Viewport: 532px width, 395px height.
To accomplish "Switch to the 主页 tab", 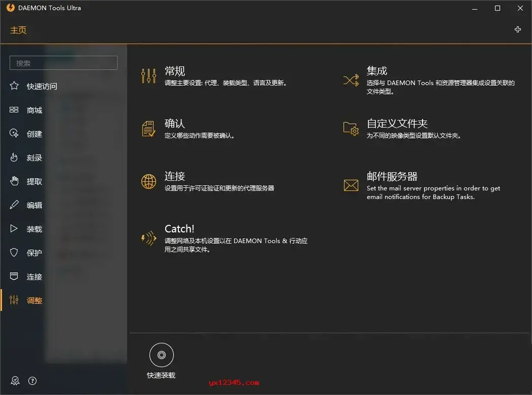I will pos(18,30).
